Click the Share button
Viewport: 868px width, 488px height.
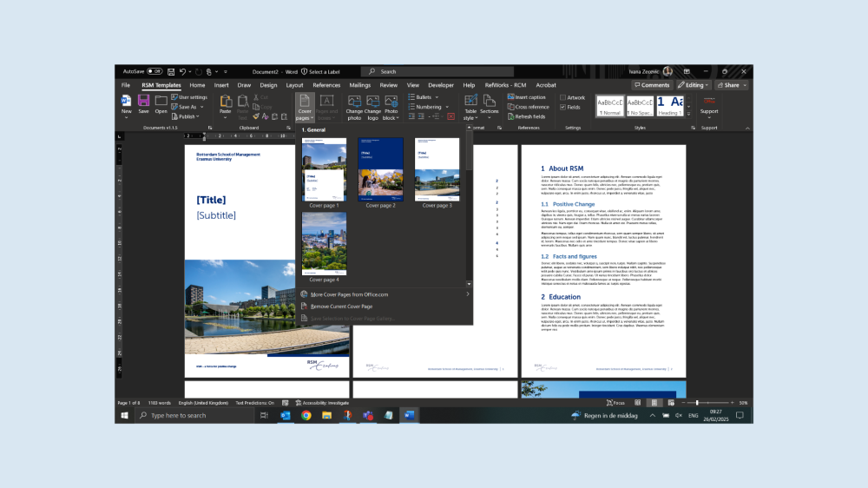[x=731, y=85]
